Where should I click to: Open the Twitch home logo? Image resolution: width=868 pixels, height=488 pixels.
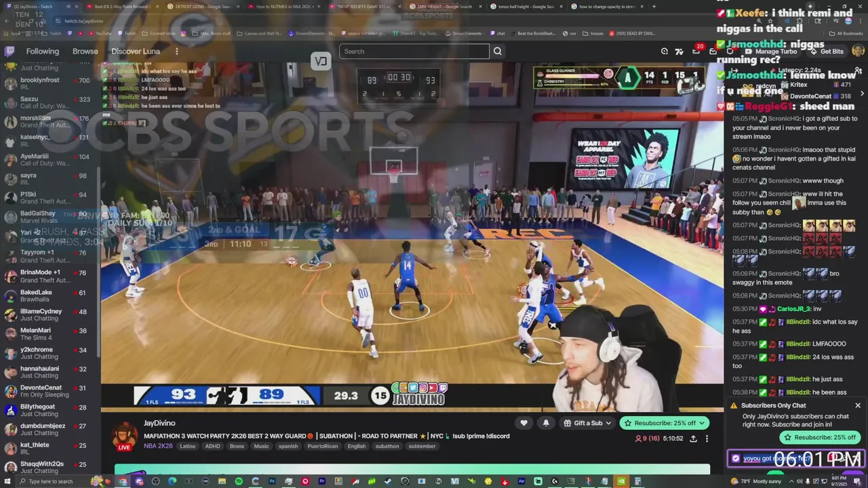[9, 52]
